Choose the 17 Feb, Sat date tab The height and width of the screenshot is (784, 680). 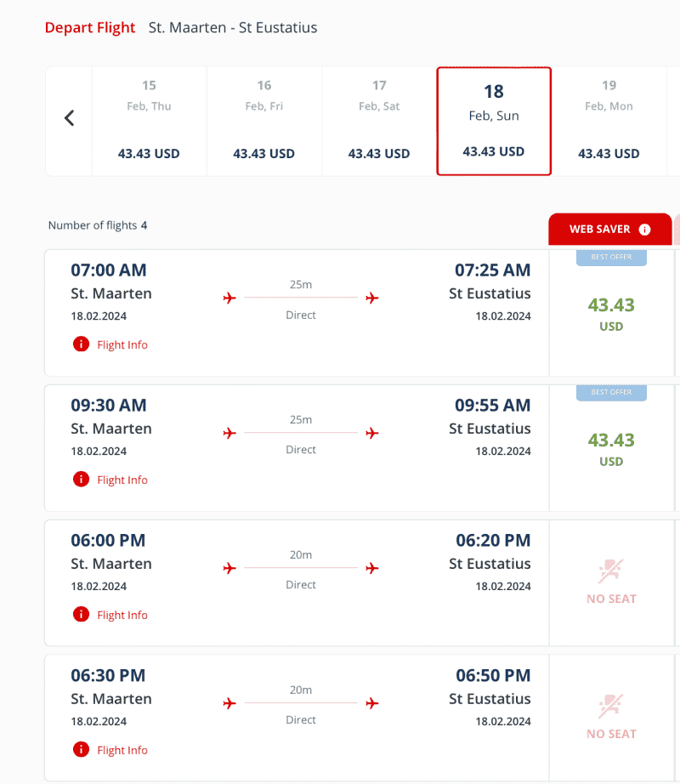pyautogui.click(x=379, y=120)
